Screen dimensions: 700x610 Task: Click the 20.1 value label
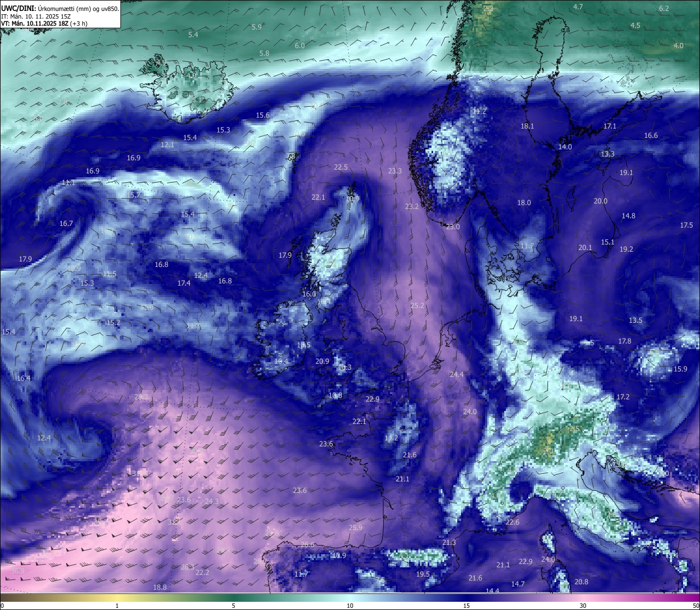585,247
